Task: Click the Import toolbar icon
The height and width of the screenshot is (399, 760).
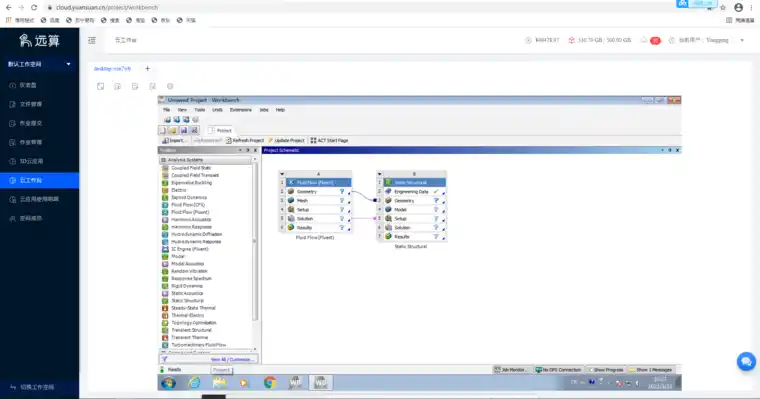Action: (x=165, y=141)
